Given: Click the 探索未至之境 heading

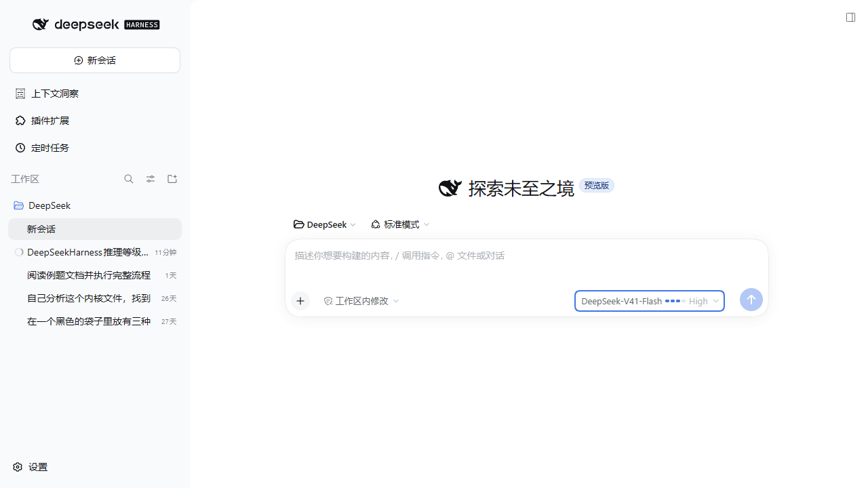Looking at the screenshot, I should point(521,188).
